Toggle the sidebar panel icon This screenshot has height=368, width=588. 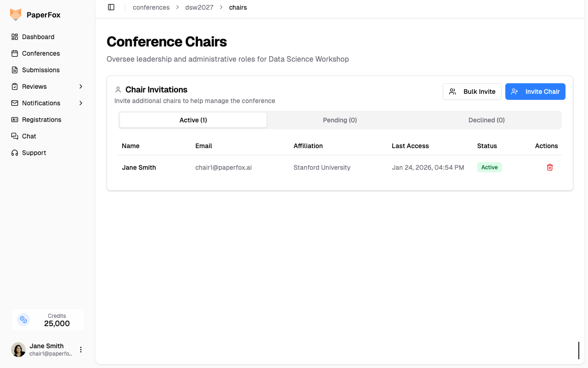[111, 7]
